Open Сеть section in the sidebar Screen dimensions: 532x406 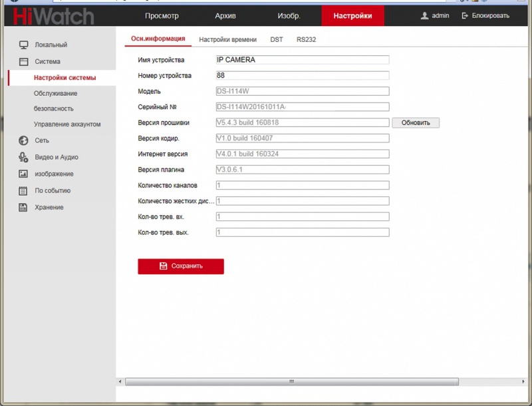tap(42, 140)
